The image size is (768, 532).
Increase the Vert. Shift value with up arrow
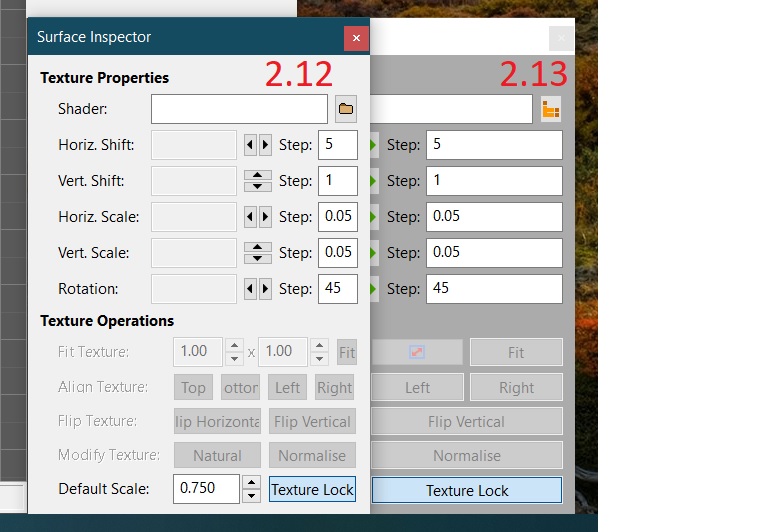[258, 175]
